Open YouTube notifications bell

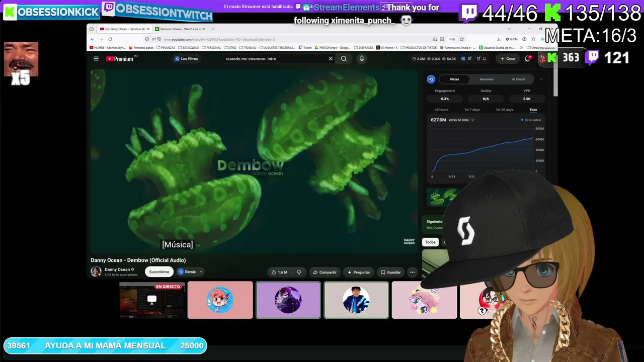click(527, 59)
